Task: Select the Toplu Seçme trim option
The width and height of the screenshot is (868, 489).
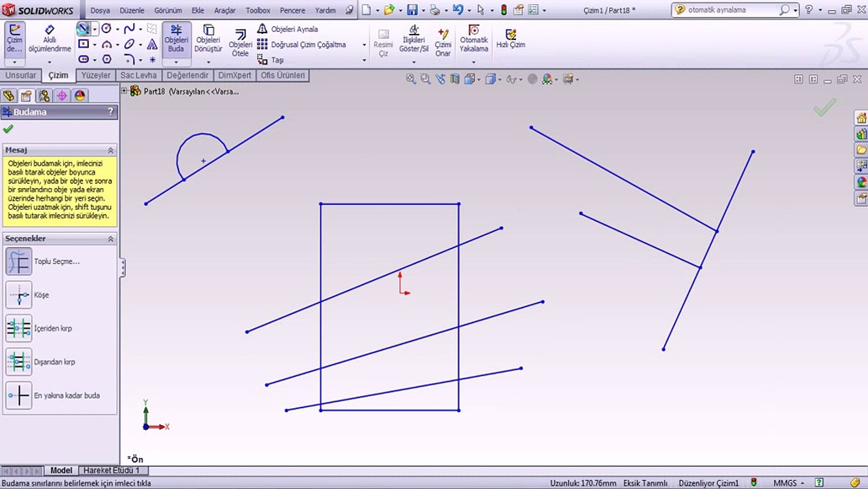Action: coord(19,261)
